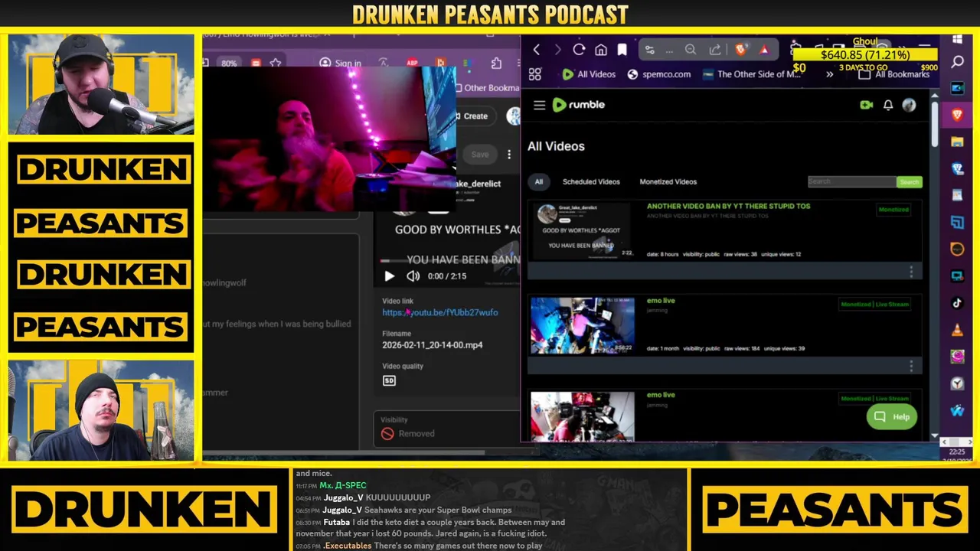Open options menu for second emo live video
Screen dimensions: 980x551
tap(911, 366)
